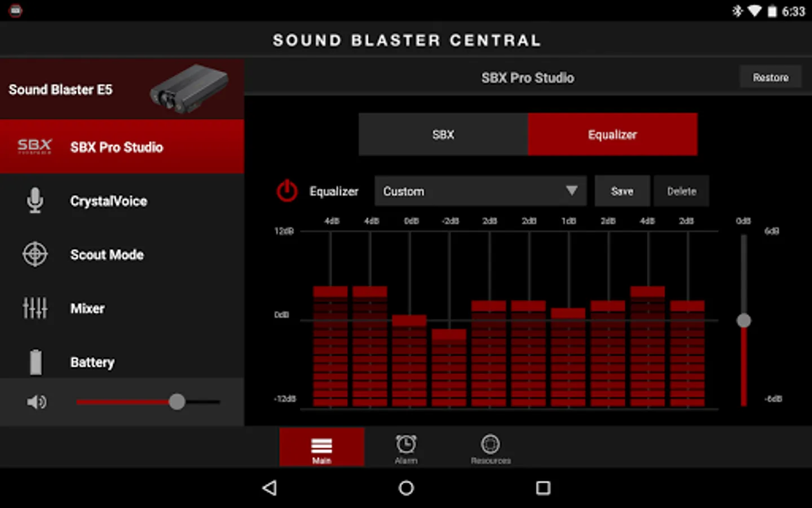Viewport: 812px width, 508px height.
Task: Tap the Android back arrow
Action: [270, 488]
